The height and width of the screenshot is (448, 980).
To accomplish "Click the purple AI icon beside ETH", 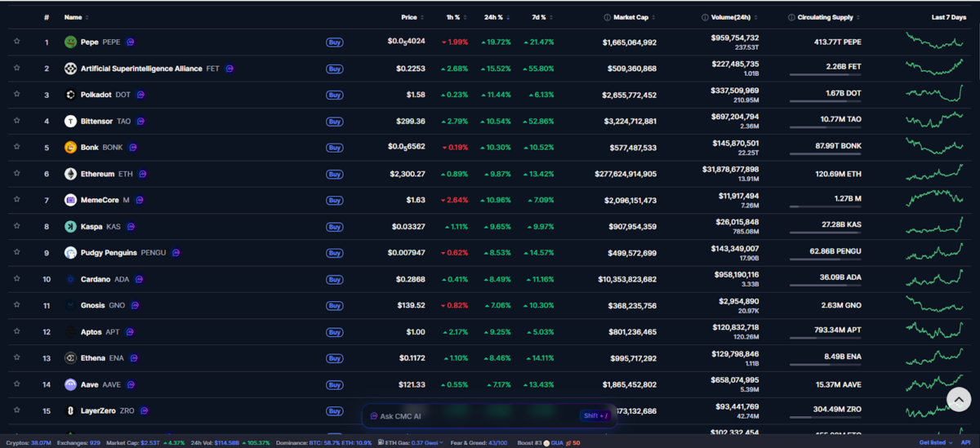I will tap(142, 174).
